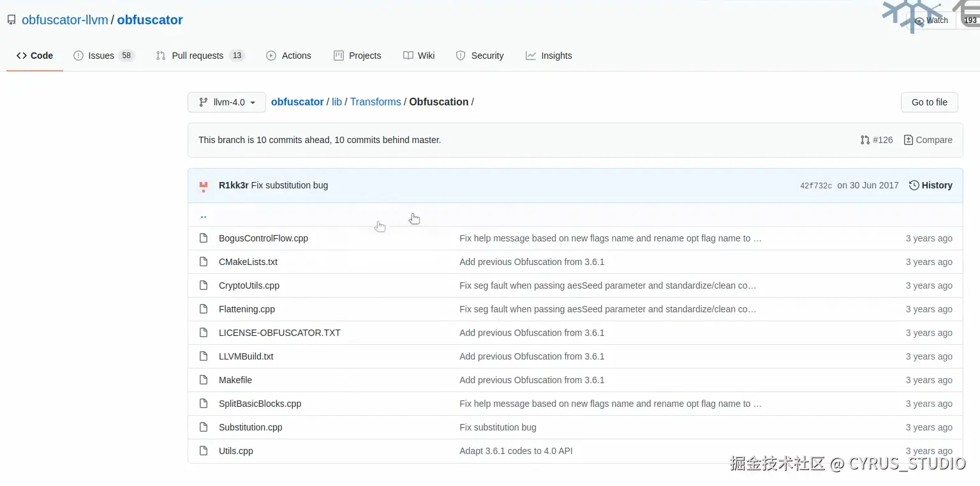The height and width of the screenshot is (486, 980).
Task: Open the Issues tab
Action: click(104, 56)
